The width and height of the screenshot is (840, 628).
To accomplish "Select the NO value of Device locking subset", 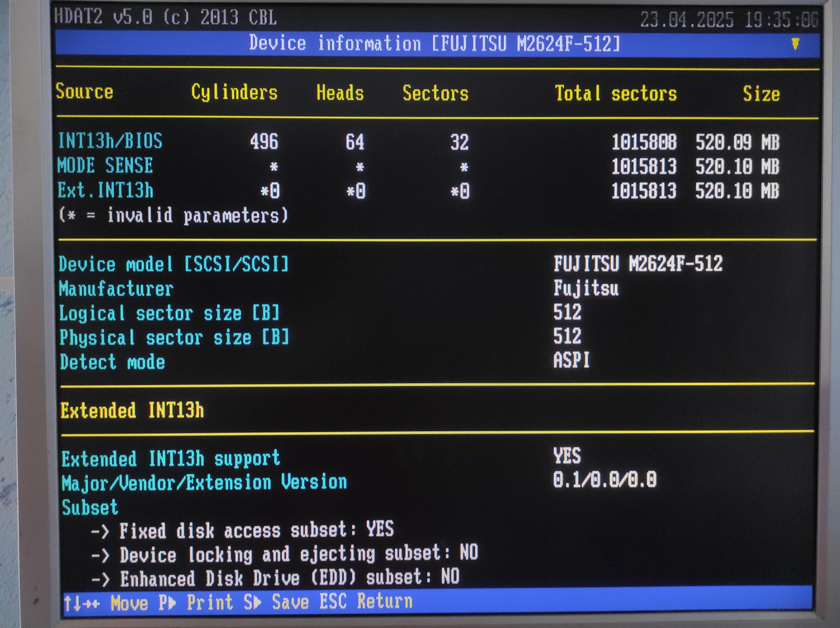I will click(468, 552).
